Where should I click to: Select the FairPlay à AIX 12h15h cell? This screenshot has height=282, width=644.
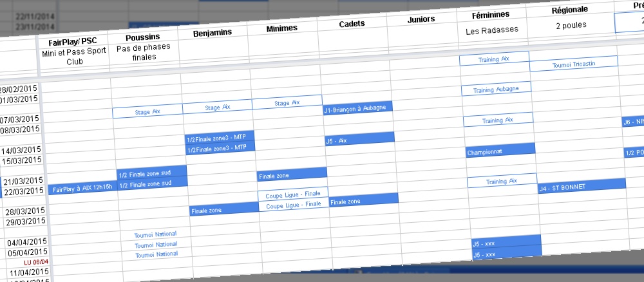(82, 189)
